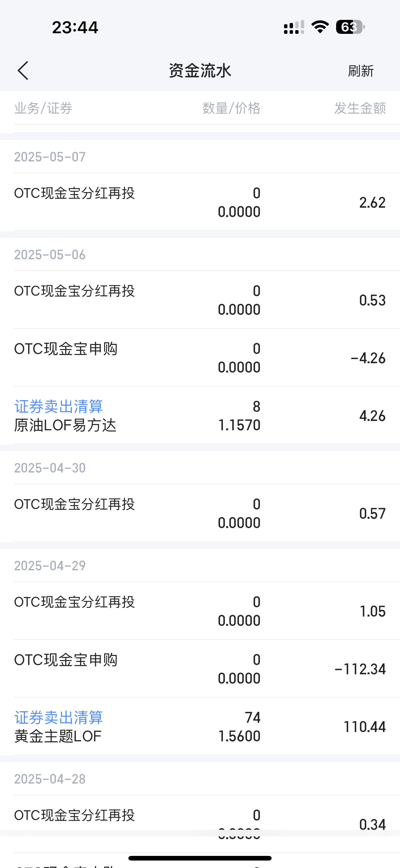Tap the 23:44 clock in status bar
The height and width of the screenshot is (868, 400).
[x=75, y=27]
